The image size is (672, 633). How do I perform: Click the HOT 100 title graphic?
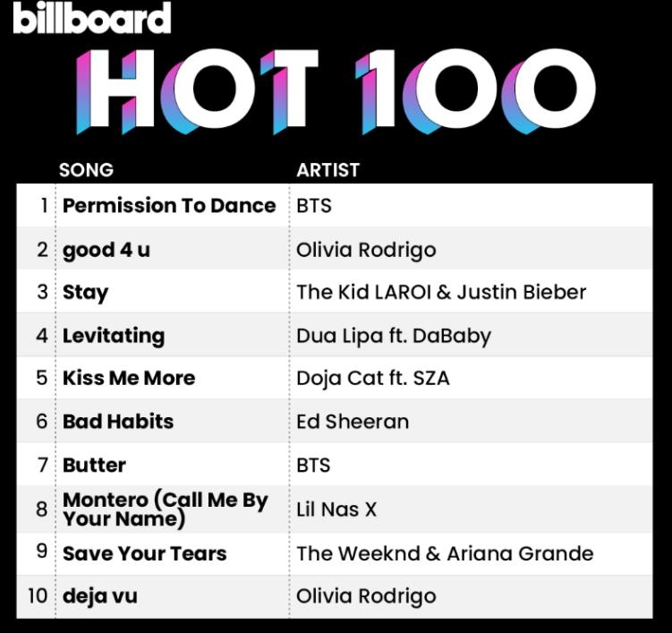point(336,91)
